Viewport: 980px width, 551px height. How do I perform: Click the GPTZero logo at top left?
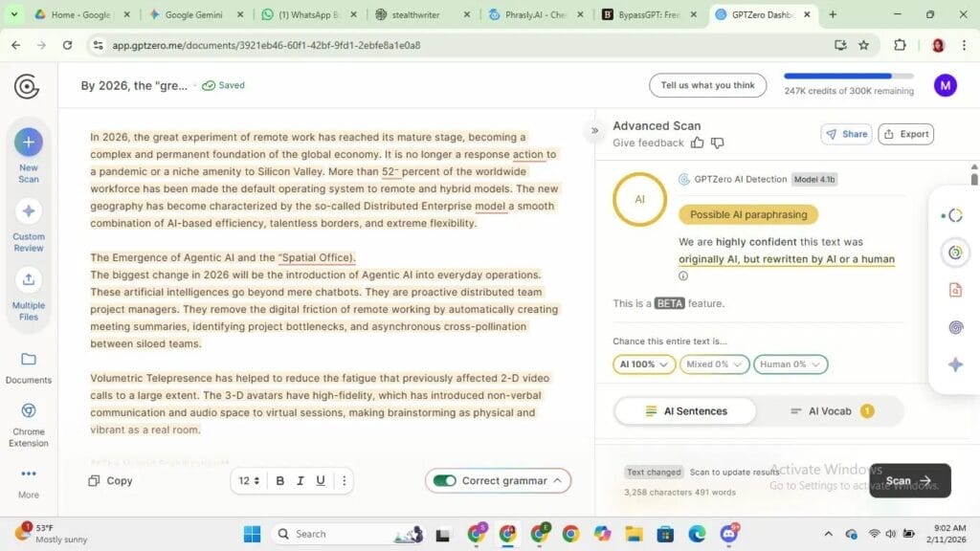pyautogui.click(x=28, y=85)
